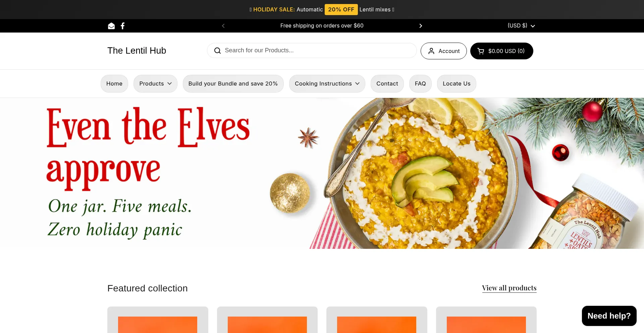Go to the Home menu item
Screen dimensions: 644x333
point(114,84)
